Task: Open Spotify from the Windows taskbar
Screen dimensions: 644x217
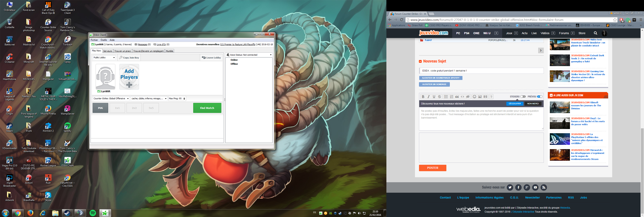Action: tap(93, 213)
